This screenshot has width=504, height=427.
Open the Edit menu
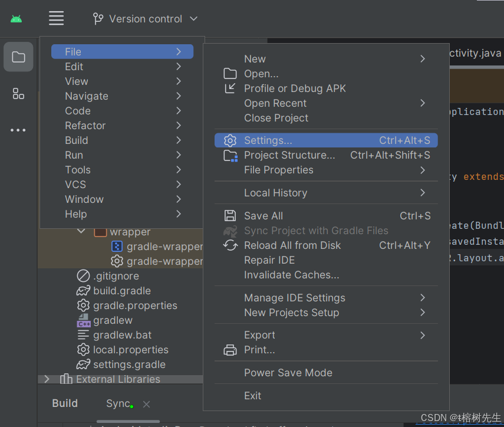click(122, 67)
